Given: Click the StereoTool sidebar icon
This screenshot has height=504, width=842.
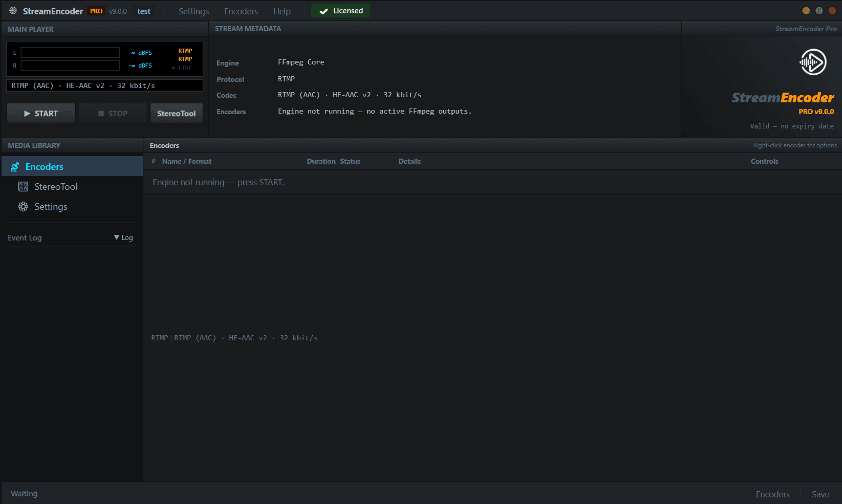Looking at the screenshot, I should point(23,187).
